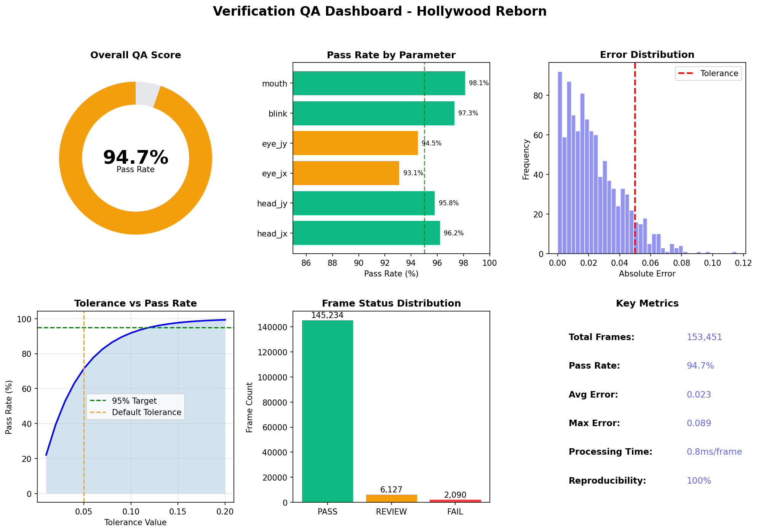Click the 94.7% Pass Rate text in donut center
This screenshot has width=758, height=532.
pyautogui.click(x=135, y=156)
